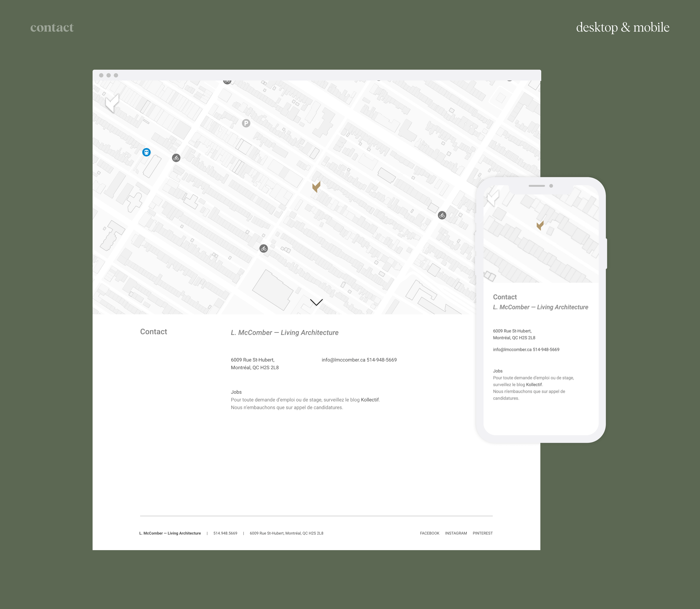The width and height of the screenshot is (700, 609).
Task: Open the FACEBOOK footer link
Action: [429, 533]
